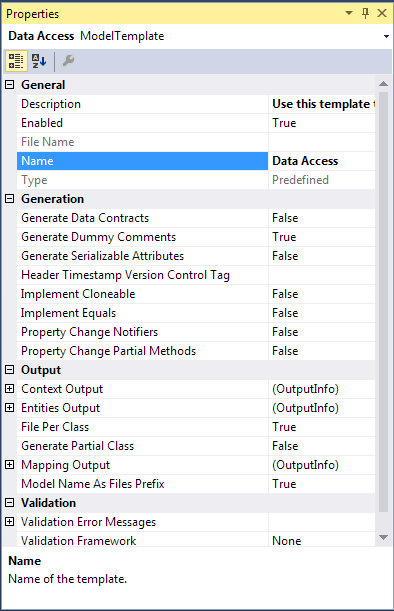Select Implement Equals property

[142, 313]
